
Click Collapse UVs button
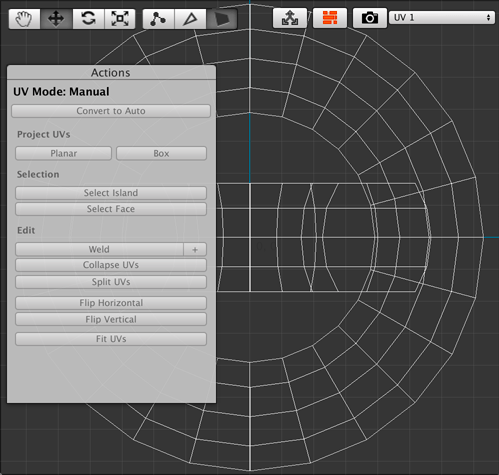[x=111, y=265]
